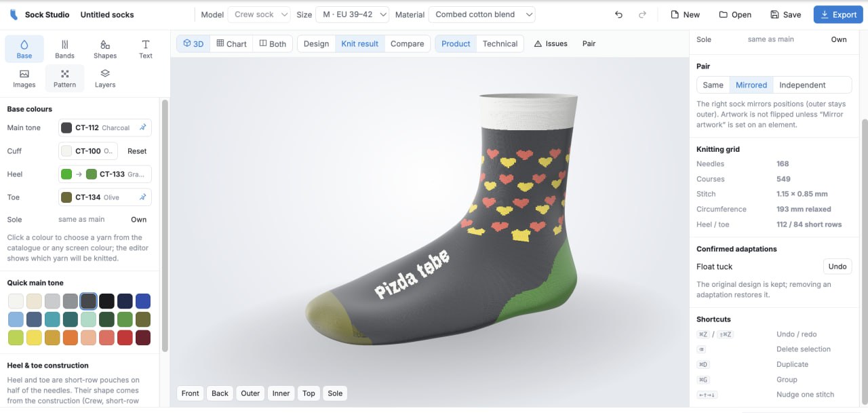The width and height of the screenshot is (868, 413).
Task: Show the Sole camera view
Action: tap(335, 393)
